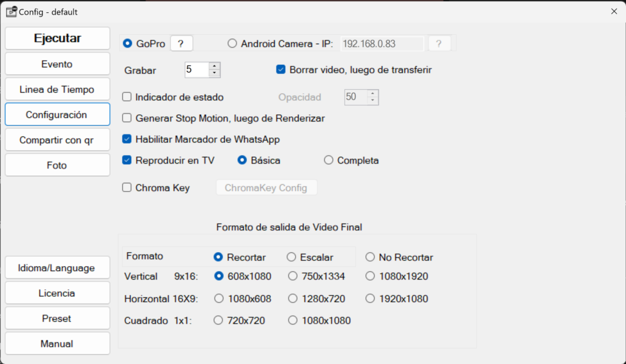Select Android Camera radio button
Viewport: 626px width, 364px height.
click(232, 43)
